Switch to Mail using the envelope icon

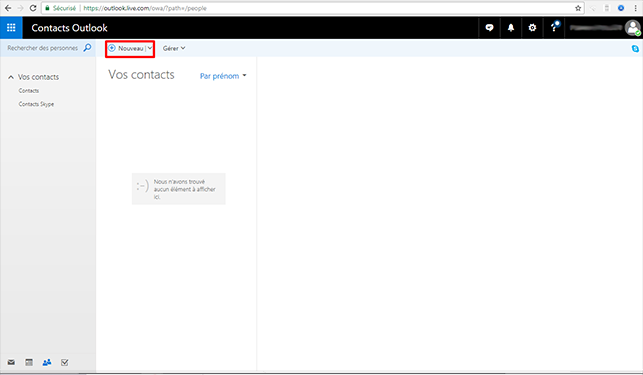pos(11,362)
